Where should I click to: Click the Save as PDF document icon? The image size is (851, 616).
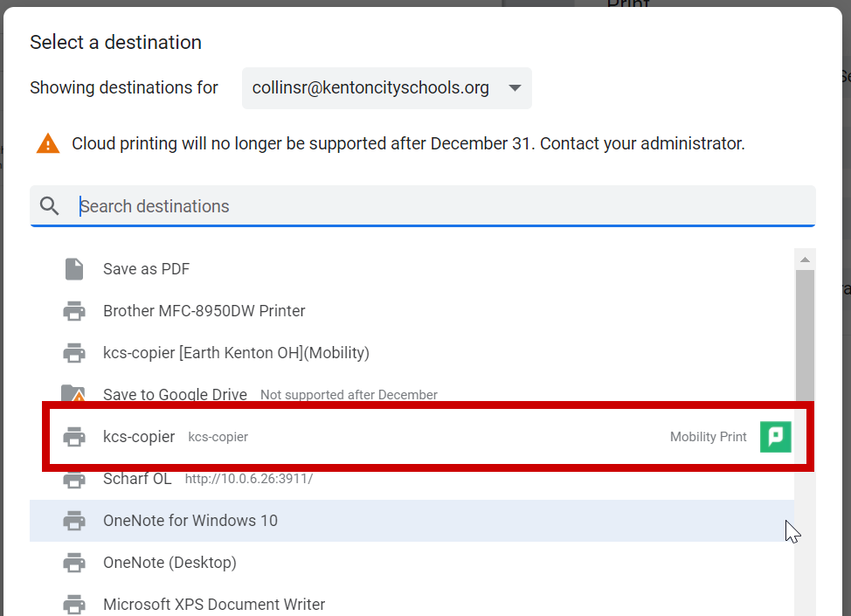[x=74, y=269]
